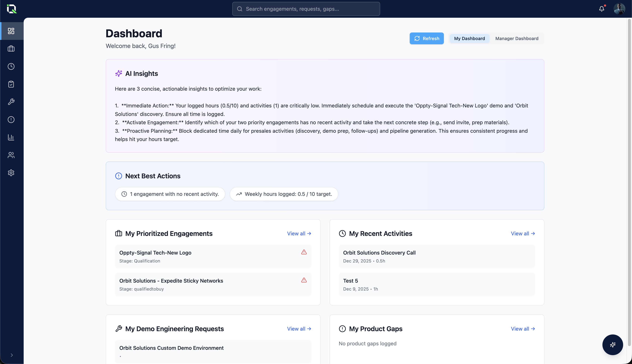Click the search engagements input field

pos(306,9)
